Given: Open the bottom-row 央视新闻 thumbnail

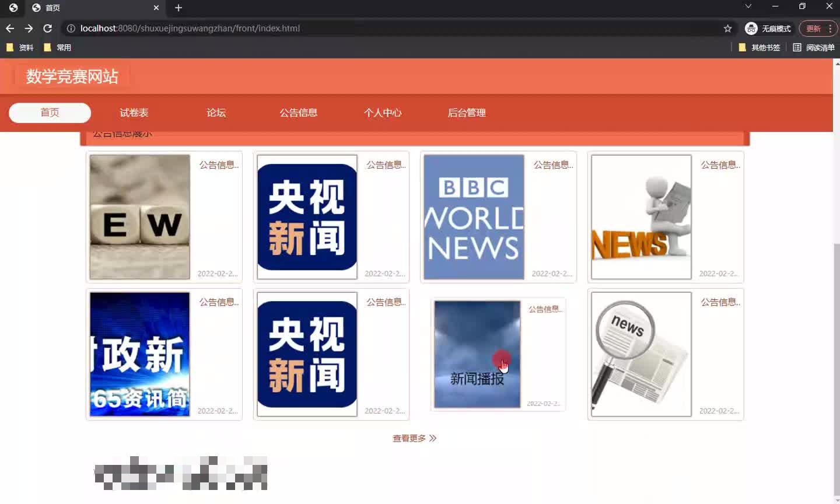Looking at the screenshot, I should [307, 354].
